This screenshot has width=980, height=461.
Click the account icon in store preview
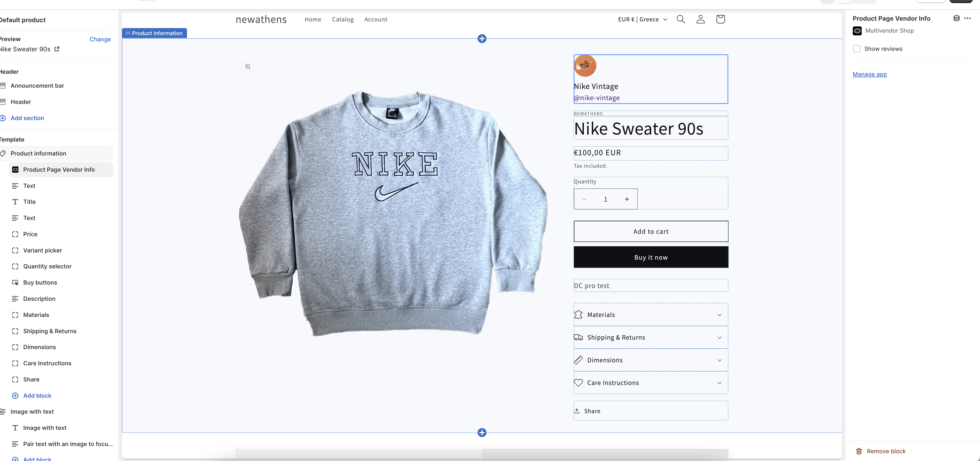coord(700,19)
